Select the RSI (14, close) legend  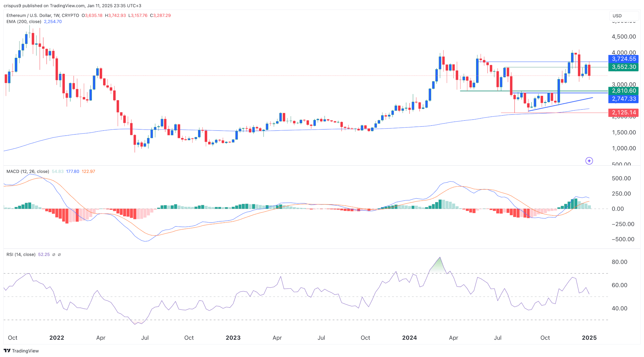21,255
